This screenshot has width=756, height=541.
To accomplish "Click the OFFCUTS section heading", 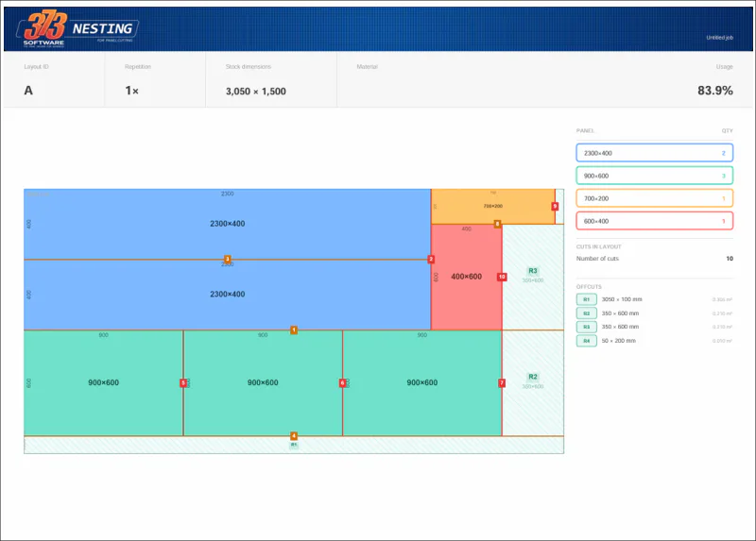I will 589,287.
